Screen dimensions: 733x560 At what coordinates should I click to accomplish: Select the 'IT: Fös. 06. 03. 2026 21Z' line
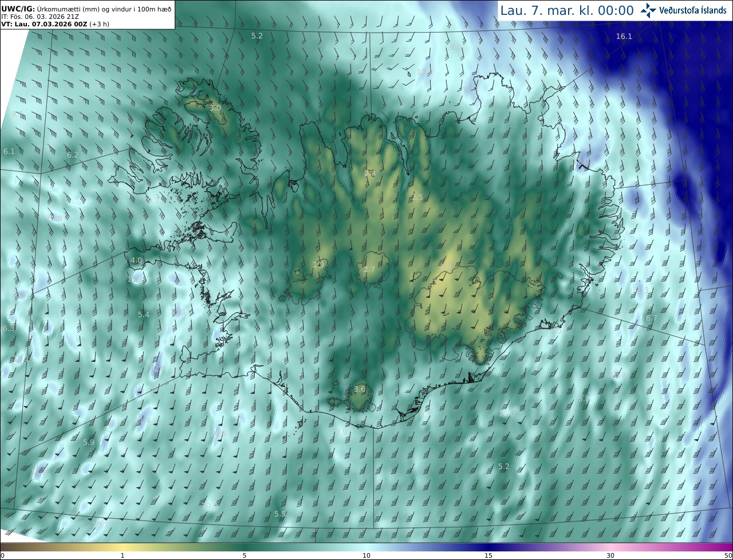[x=40, y=17]
